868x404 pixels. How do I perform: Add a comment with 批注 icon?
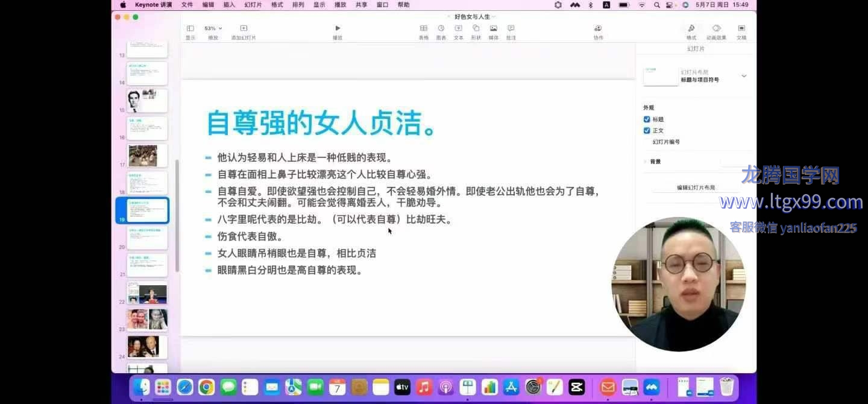click(x=511, y=28)
